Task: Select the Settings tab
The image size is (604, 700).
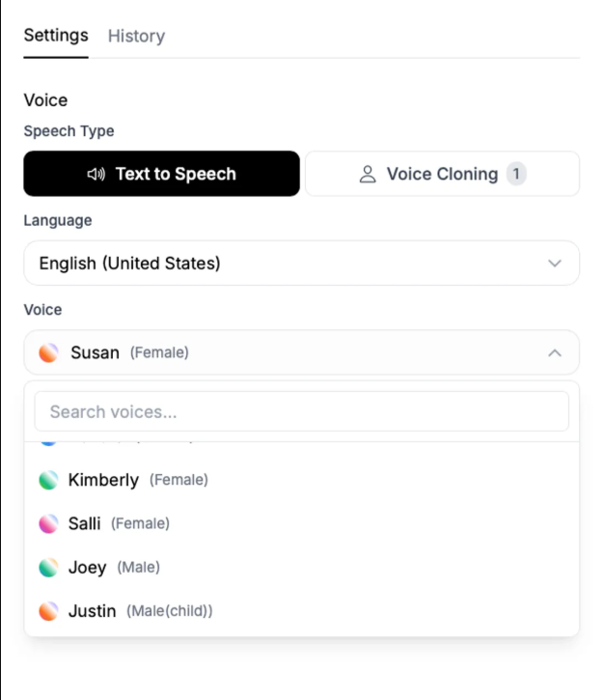Action: (x=56, y=36)
